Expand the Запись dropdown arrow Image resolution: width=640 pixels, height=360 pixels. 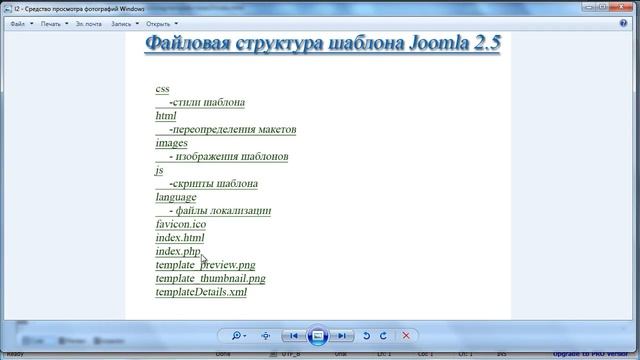tap(137, 24)
